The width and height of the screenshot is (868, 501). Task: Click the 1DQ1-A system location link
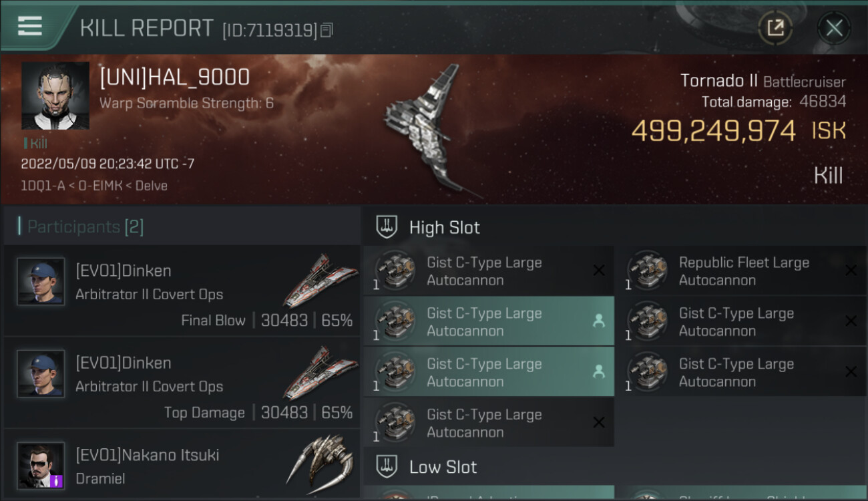(42, 186)
